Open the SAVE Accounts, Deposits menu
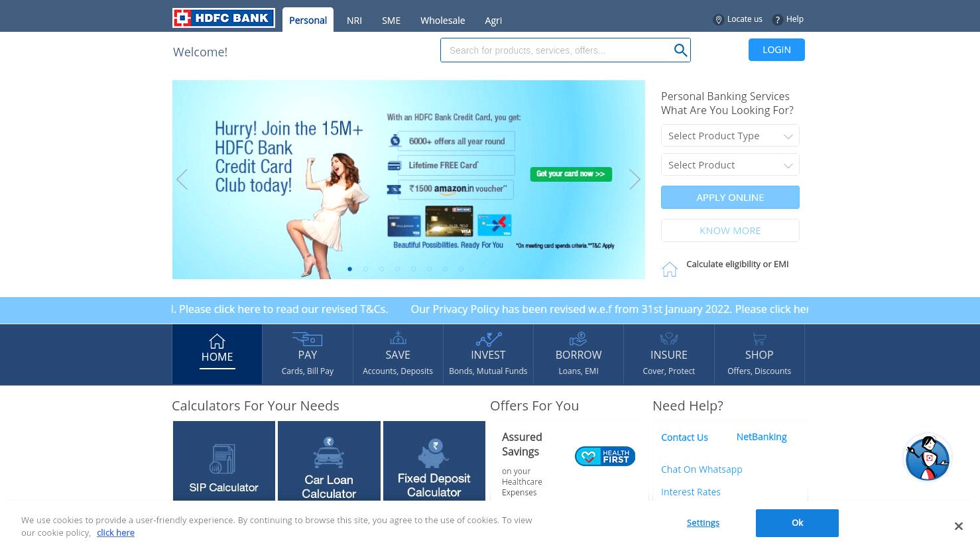Screen dimensions: 980x555 (398, 354)
